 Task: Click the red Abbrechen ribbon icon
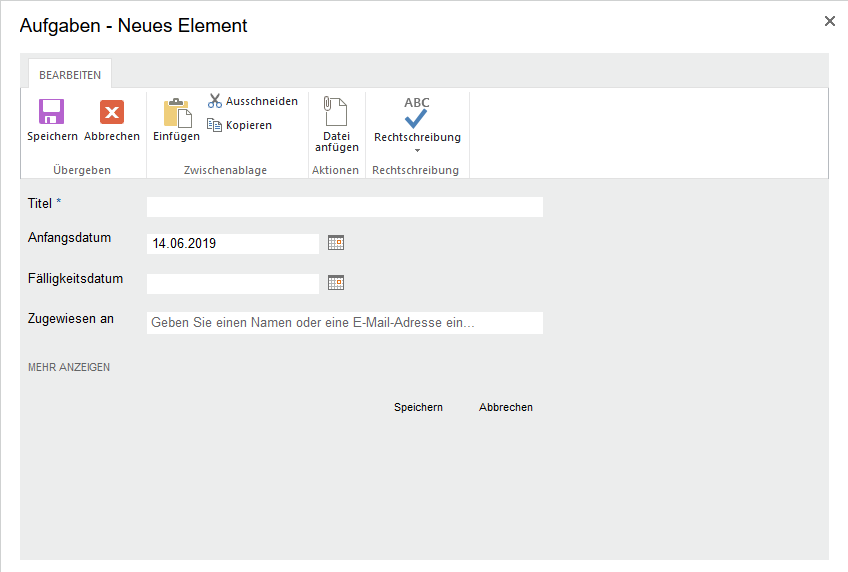[x=112, y=112]
